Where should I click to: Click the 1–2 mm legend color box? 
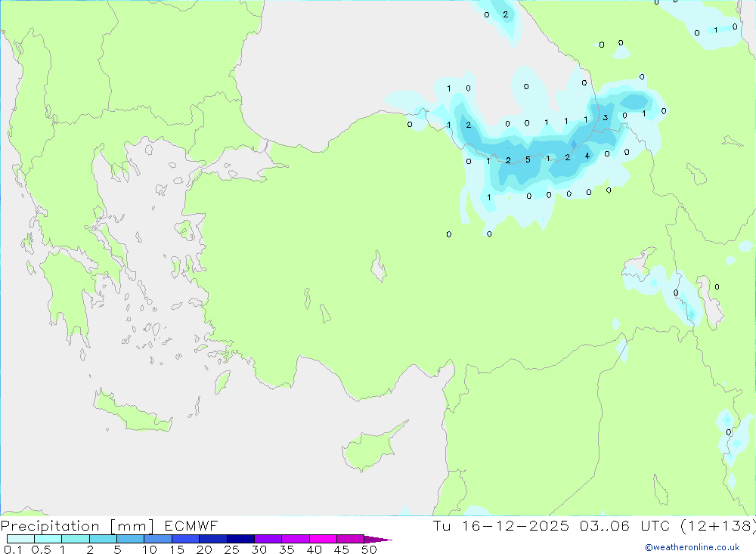[76, 539]
